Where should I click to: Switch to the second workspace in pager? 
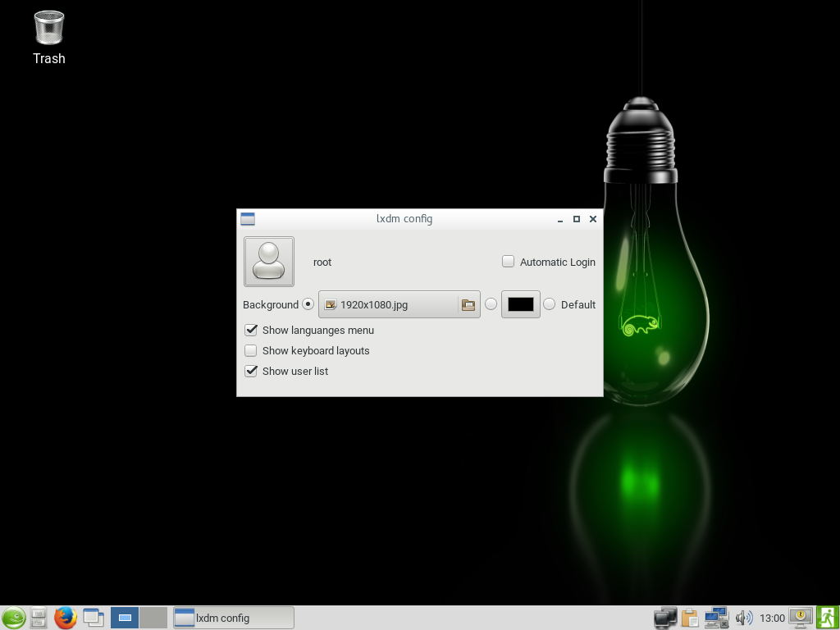coord(153,618)
